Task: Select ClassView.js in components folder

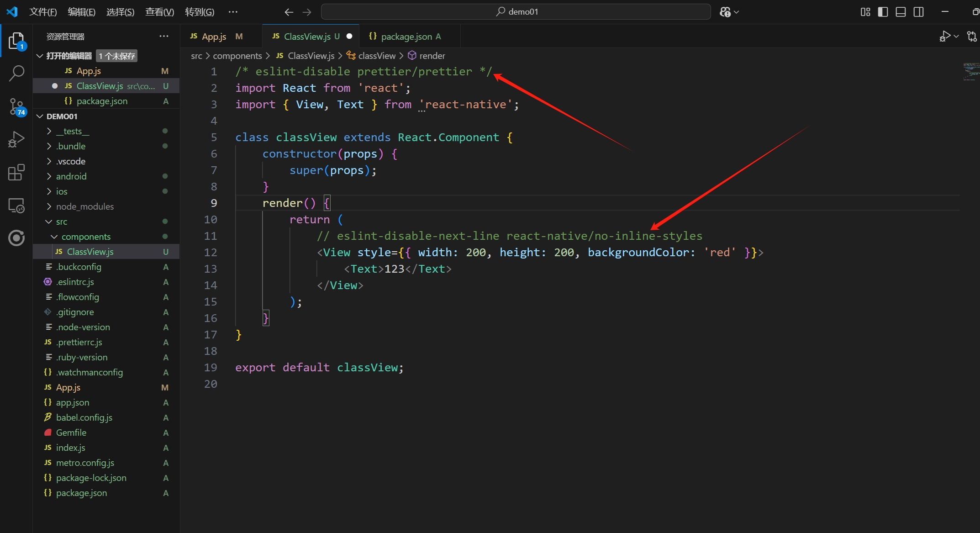Action: [106, 252]
